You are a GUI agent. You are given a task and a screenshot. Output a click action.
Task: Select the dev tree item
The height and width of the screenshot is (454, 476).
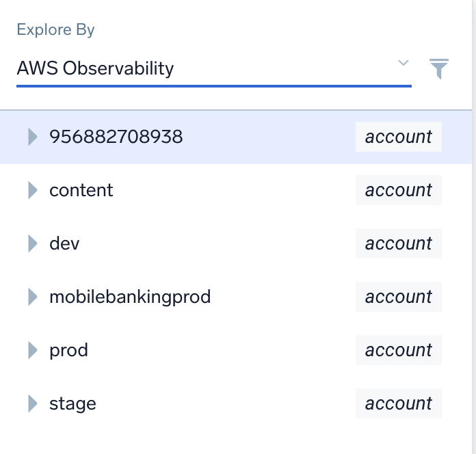pyautogui.click(x=64, y=243)
